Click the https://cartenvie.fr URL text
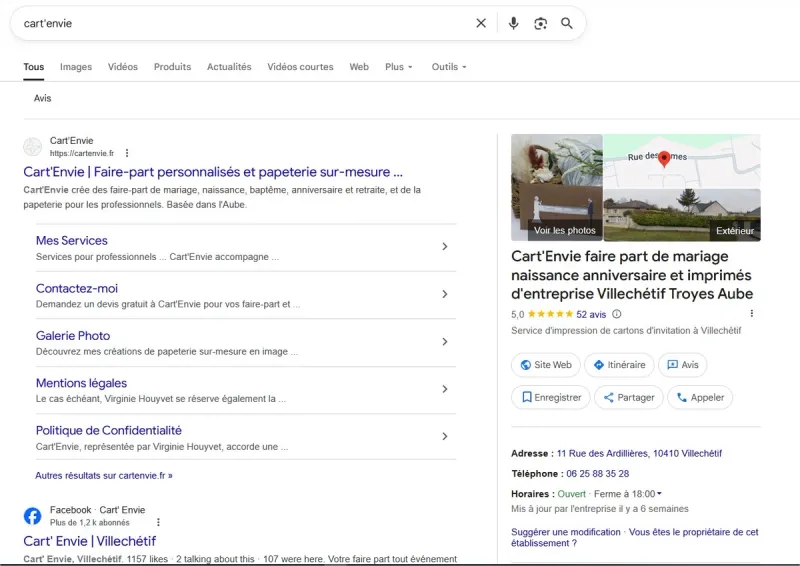Viewport: 800px width, 566px height. click(x=82, y=153)
